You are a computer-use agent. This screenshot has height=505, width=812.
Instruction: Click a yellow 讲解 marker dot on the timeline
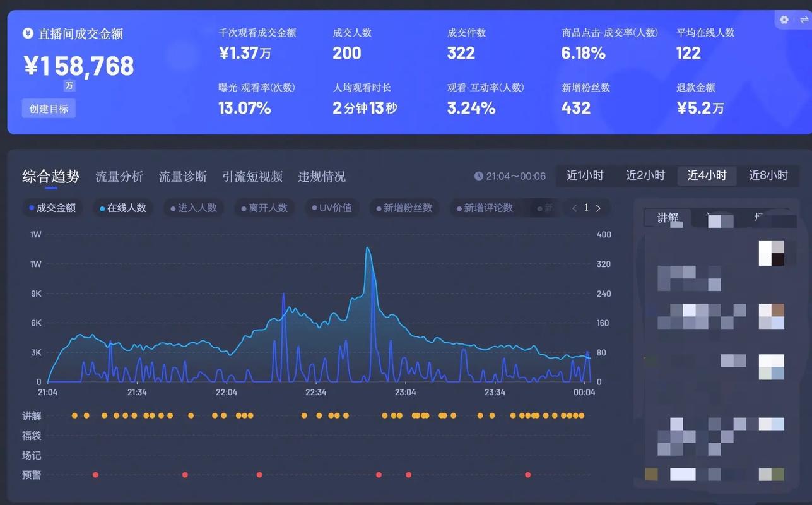[x=74, y=415]
